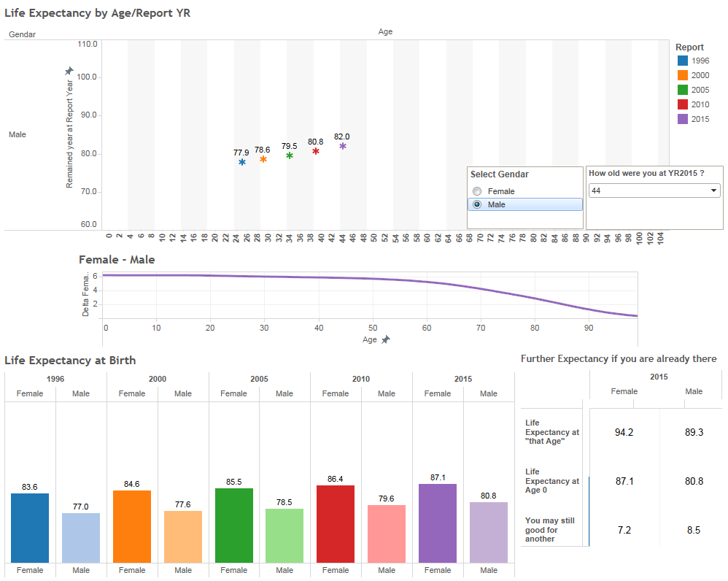Select the 2005 Male bar labeled 78.5
The image size is (728, 581).
[x=284, y=536]
